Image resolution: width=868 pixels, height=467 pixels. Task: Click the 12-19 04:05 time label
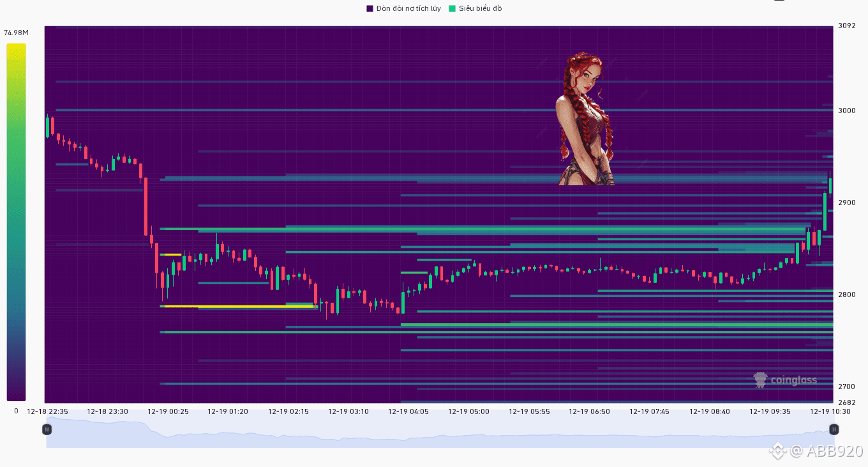click(x=408, y=411)
